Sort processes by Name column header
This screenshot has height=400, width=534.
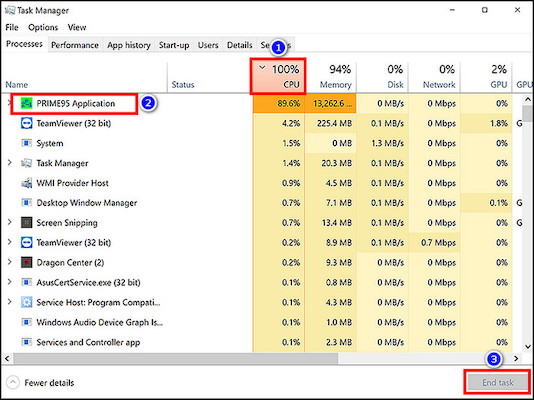pos(84,77)
